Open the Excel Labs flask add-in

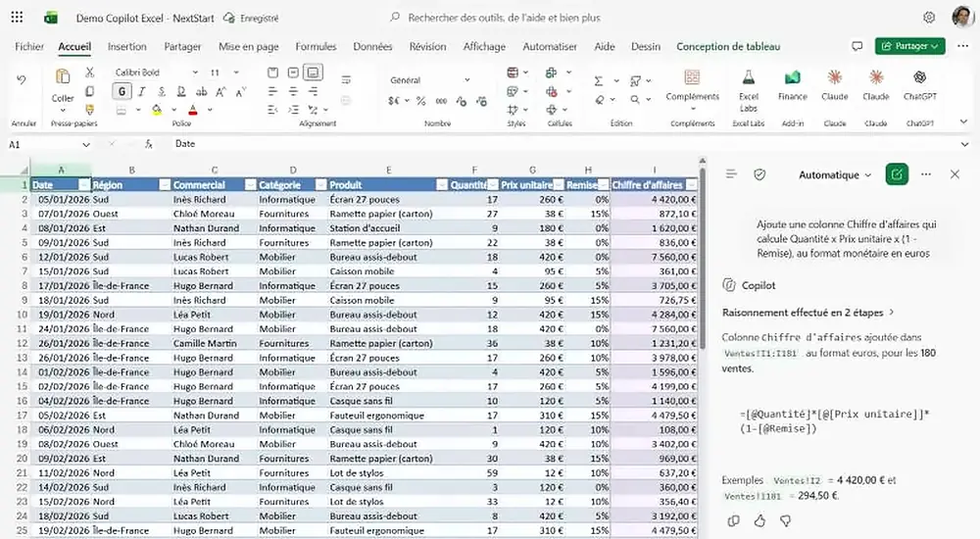click(x=748, y=77)
